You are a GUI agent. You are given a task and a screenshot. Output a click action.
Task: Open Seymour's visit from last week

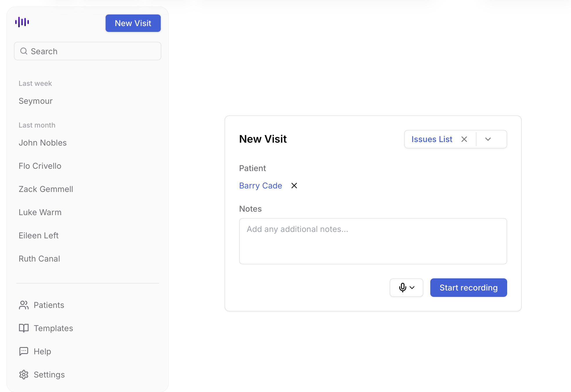[36, 101]
